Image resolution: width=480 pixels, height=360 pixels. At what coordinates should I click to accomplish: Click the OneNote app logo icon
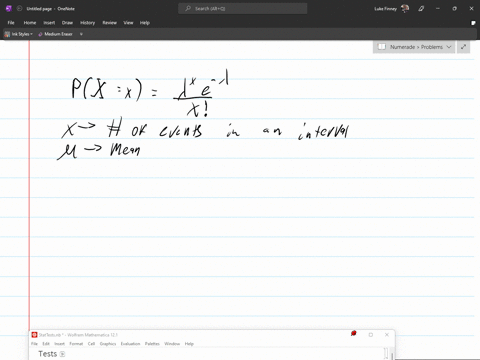click(9, 9)
